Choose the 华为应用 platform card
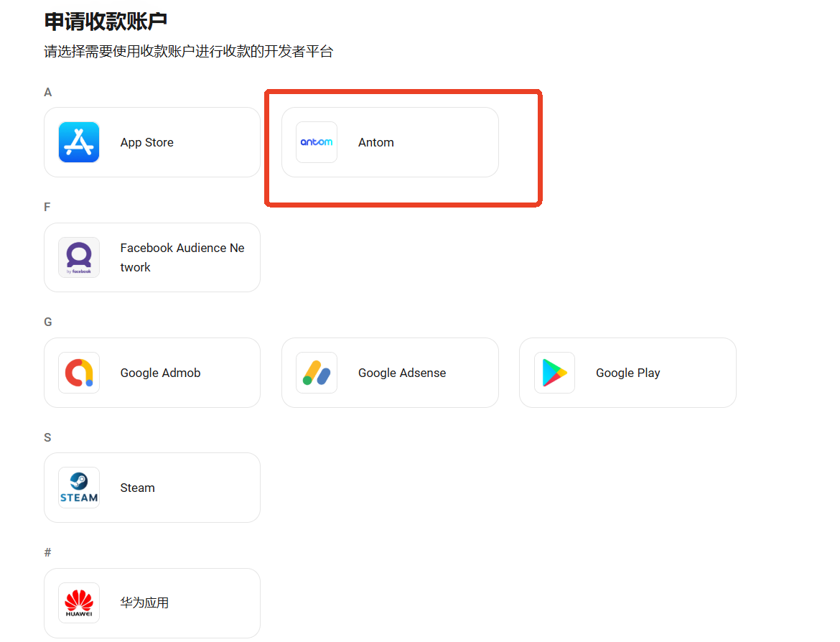This screenshot has width=840, height=642. tap(152, 603)
